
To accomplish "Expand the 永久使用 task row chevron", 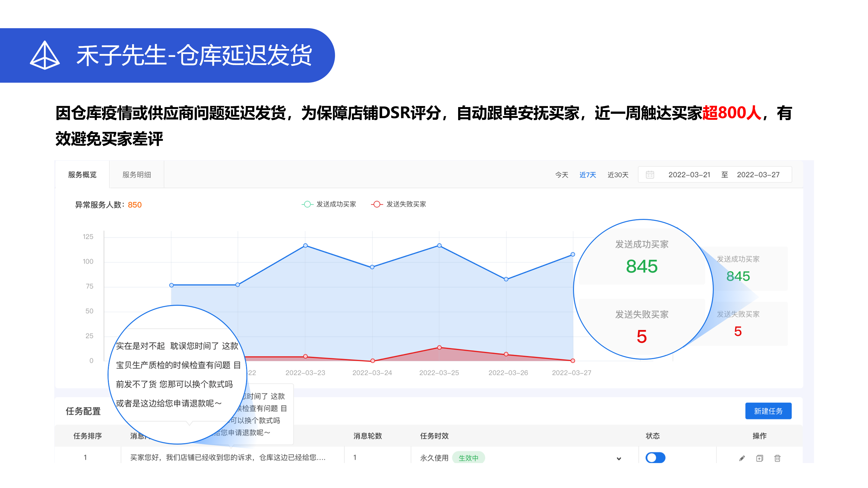I will click(619, 458).
